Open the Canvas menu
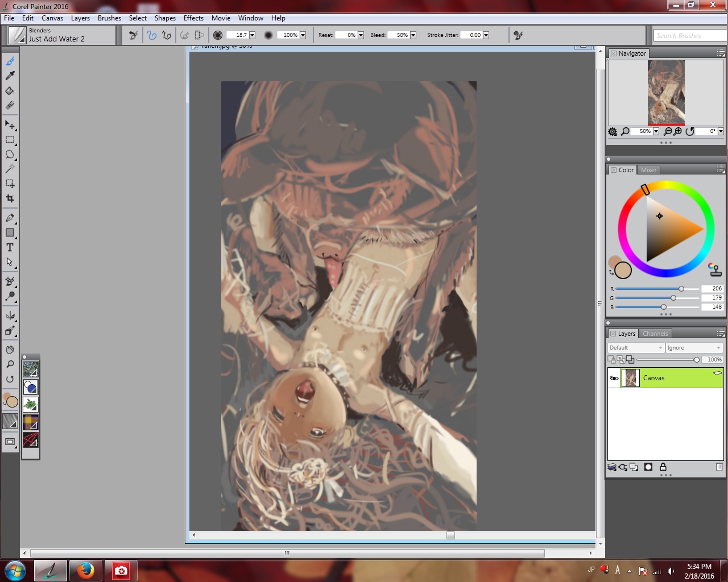Viewport: 728px width, 582px height. [x=52, y=18]
